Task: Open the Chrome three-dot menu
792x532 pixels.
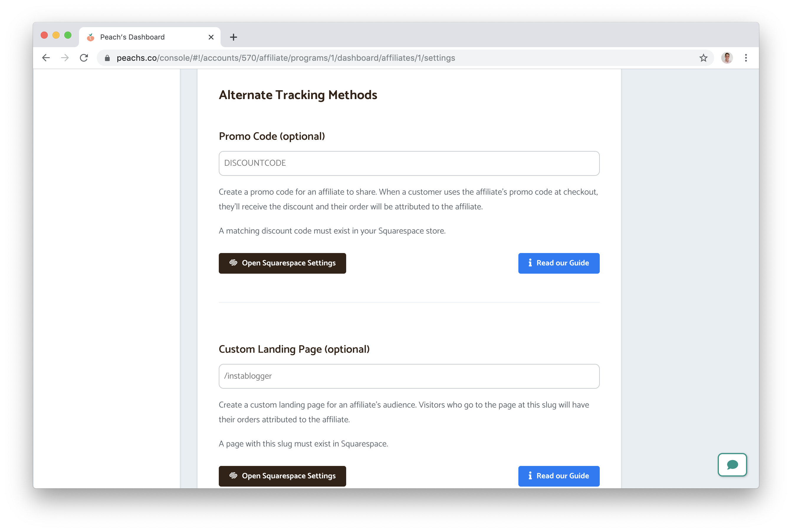Action: click(745, 58)
